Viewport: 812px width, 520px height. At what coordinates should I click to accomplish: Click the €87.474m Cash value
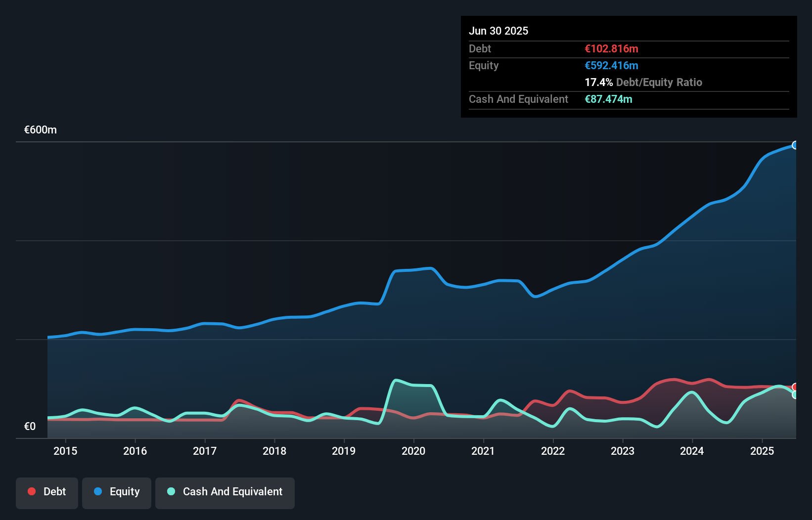click(608, 99)
